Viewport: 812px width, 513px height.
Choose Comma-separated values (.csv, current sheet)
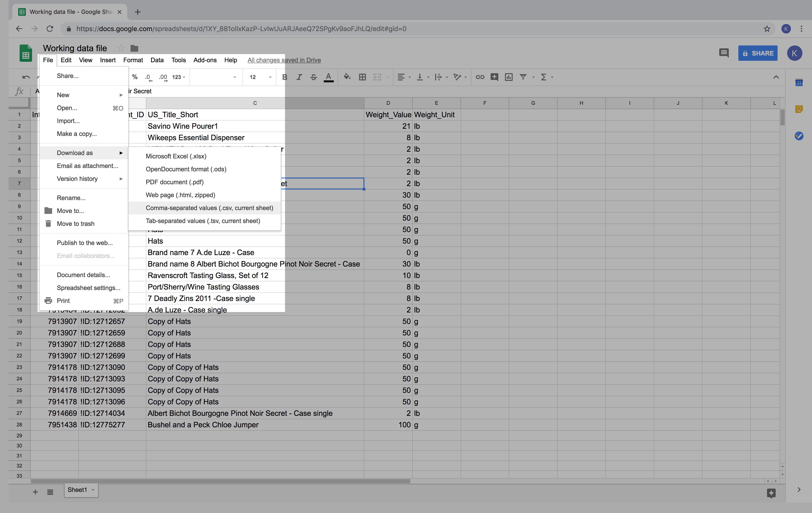pos(205,208)
